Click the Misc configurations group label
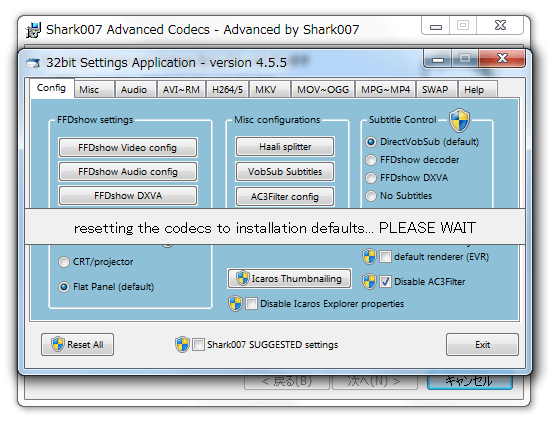This screenshot has height=425, width=552. (277, 120)
